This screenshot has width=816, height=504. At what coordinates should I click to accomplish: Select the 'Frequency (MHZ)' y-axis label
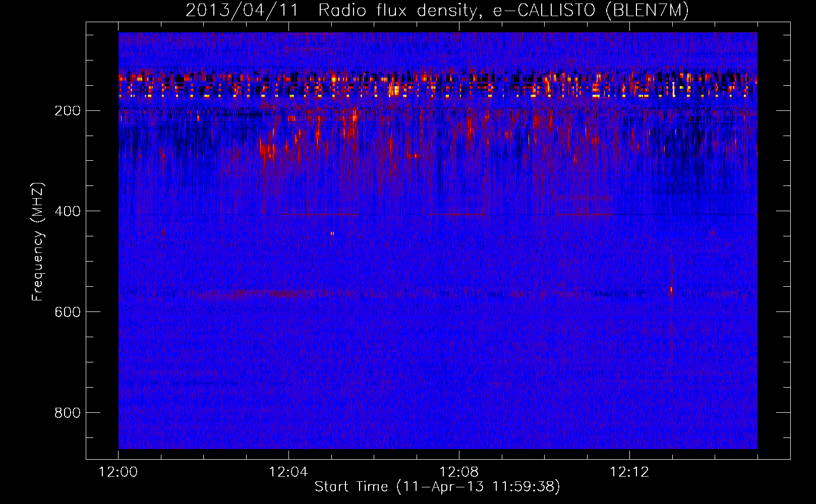tap(38, 241)
